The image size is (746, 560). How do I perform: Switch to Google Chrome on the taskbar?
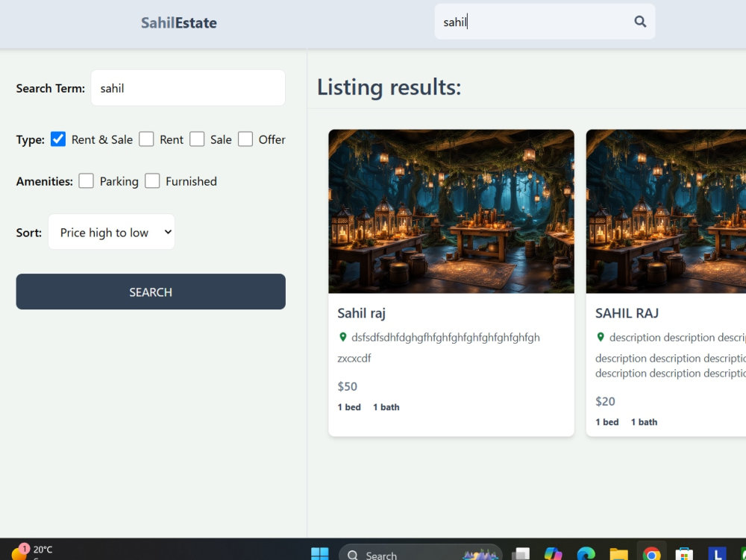click(651, 554)
